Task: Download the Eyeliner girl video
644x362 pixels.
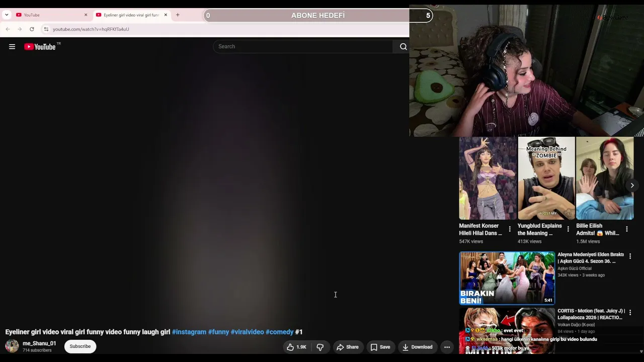Action: (417, 347)
